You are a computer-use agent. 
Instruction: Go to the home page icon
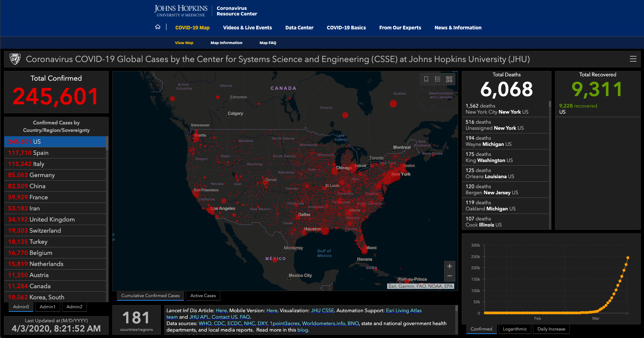click(158, 27)
